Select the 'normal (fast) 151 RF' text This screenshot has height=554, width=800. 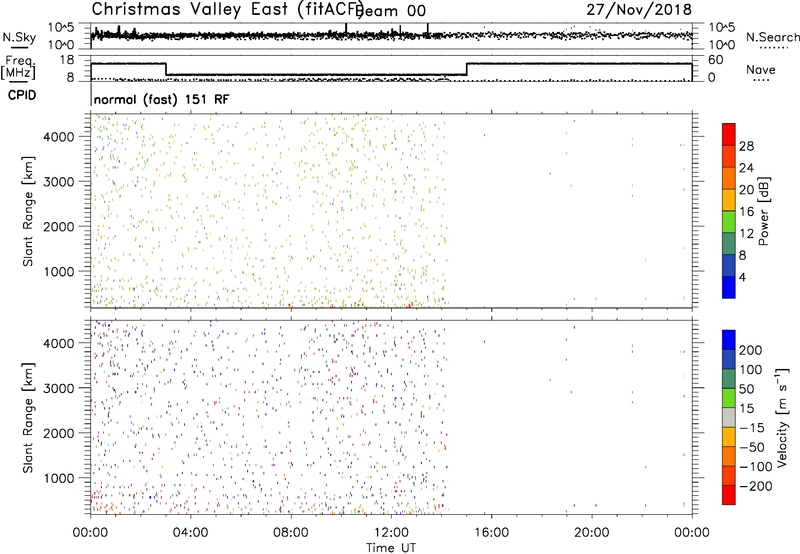(x=162, y=99)
